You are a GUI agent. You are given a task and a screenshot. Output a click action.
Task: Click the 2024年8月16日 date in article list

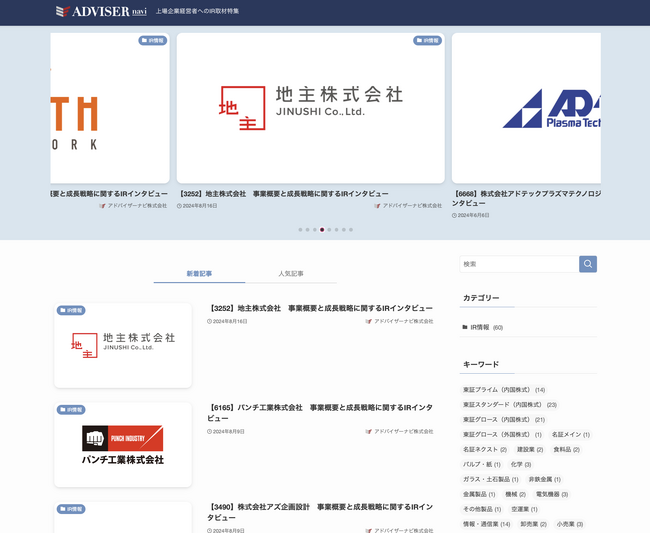227,321
